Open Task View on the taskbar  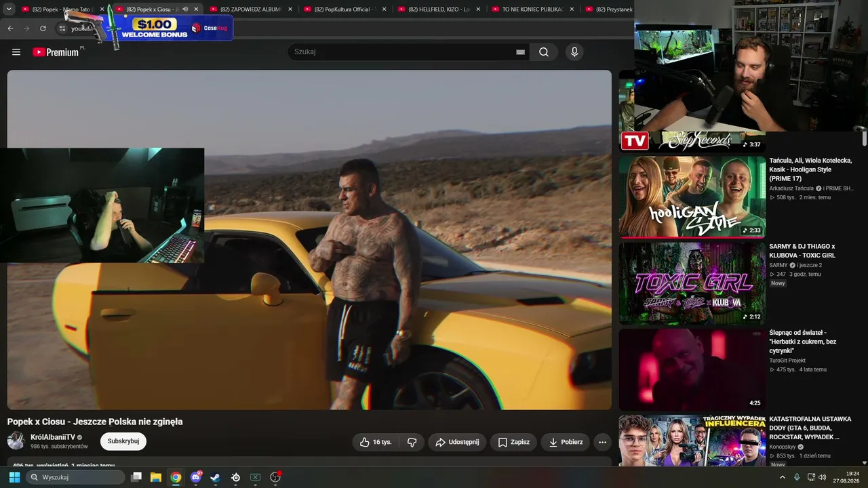pos(136,477)
